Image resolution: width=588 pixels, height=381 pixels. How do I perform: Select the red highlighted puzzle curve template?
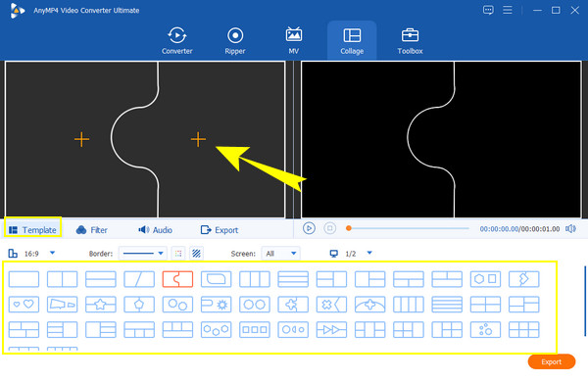(177, 279)
